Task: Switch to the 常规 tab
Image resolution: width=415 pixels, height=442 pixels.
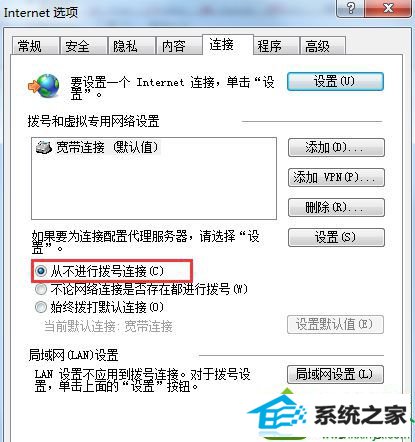Action: pyautogui.click(x=35, y=46)
